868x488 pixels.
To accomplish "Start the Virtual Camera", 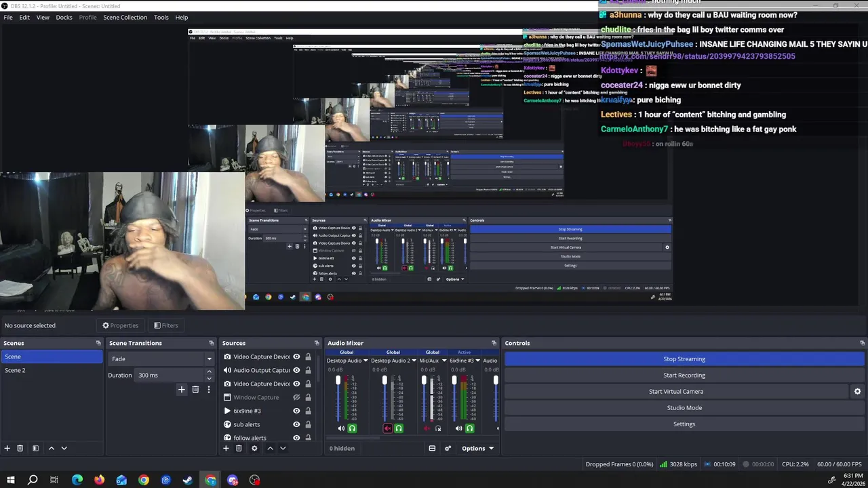I will 676,391.
